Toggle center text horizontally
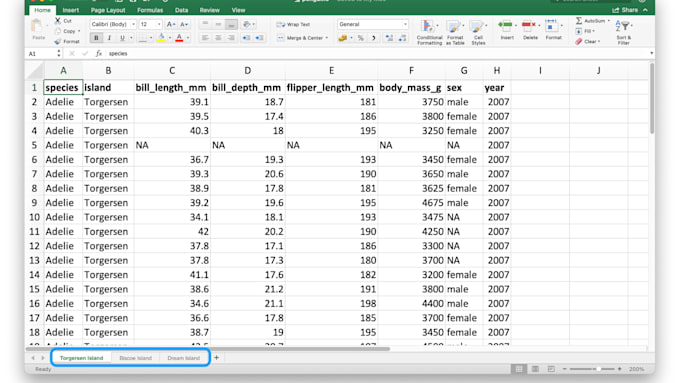This screenshot has height=383, width=680. [x=218, y=38]
